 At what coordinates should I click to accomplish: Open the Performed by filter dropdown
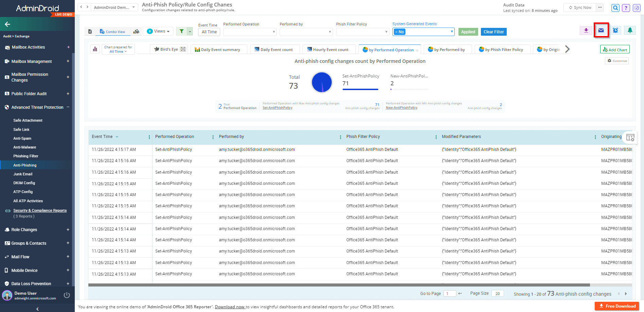[306, 32]
